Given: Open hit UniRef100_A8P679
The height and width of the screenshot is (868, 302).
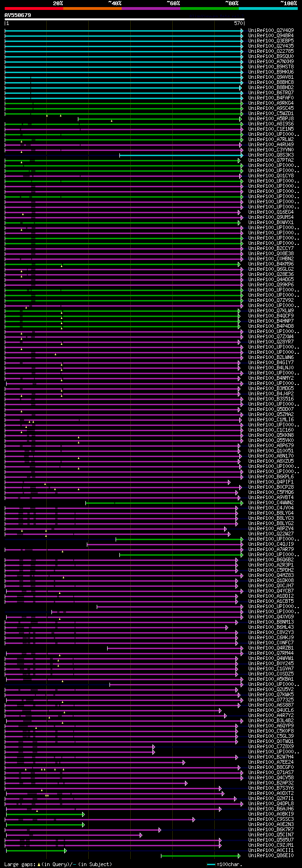Looking at the screenshot, I should coord(271,445).
